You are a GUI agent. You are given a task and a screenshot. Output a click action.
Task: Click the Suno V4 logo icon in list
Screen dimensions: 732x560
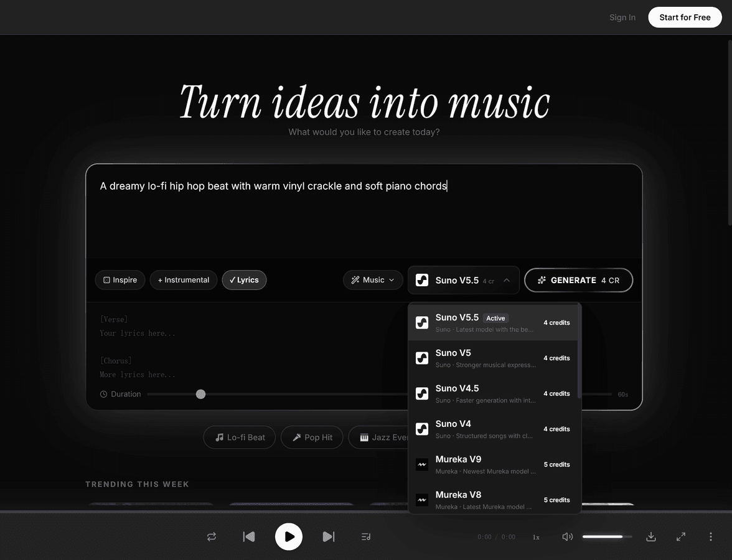coord(422,429)
